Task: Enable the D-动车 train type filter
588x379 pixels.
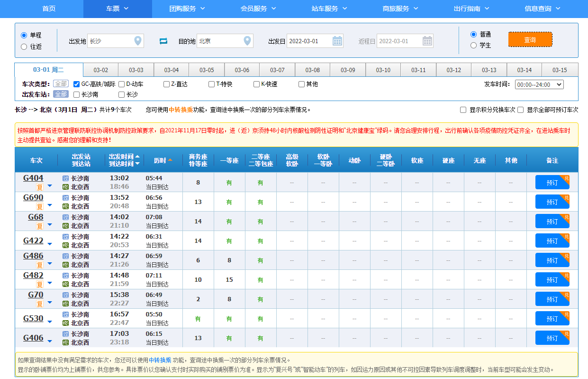Action: pos(121,84)
